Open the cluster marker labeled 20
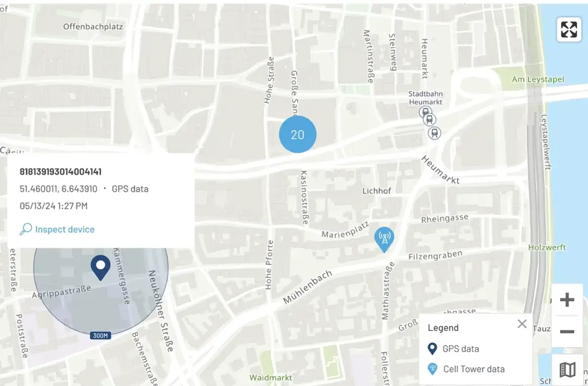 [297, 134]
